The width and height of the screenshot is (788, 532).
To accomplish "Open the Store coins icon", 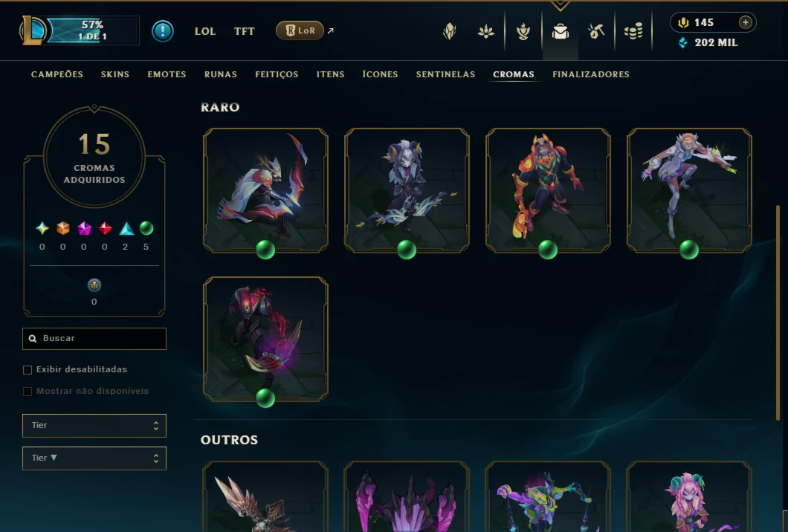I will 633,32.
